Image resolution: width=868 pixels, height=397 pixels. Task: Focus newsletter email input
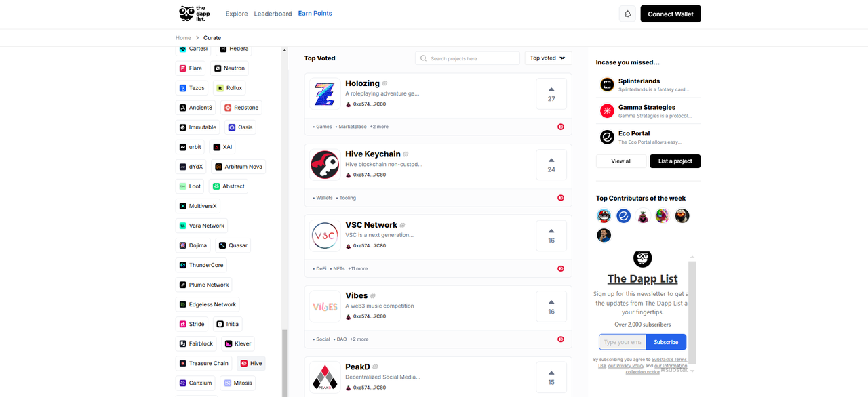coord(623,342)
